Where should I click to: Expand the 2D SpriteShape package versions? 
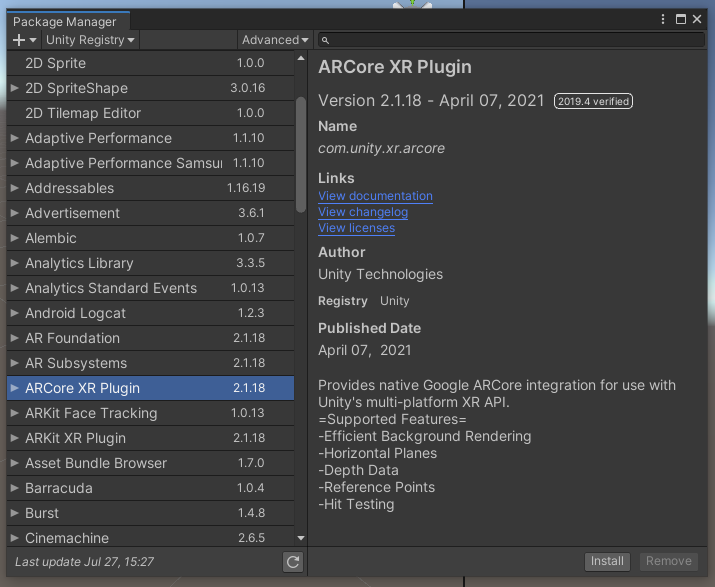point(15,88)
